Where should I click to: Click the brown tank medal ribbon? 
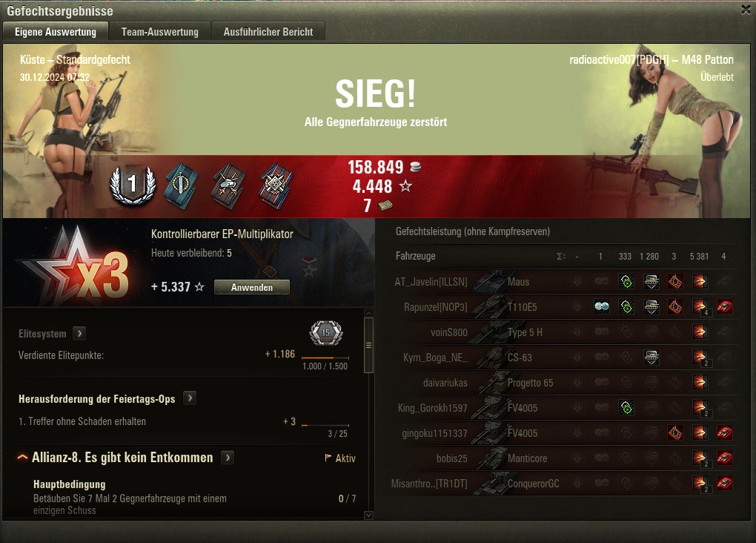228,186
